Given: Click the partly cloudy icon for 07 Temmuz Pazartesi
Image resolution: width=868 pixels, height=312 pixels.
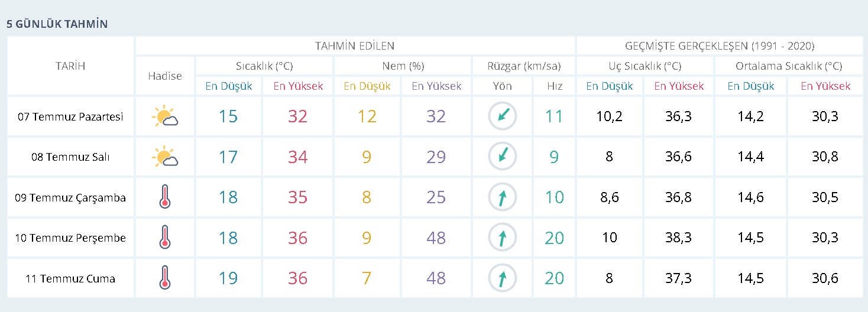Looking at the screenshot, I should 164,116.
